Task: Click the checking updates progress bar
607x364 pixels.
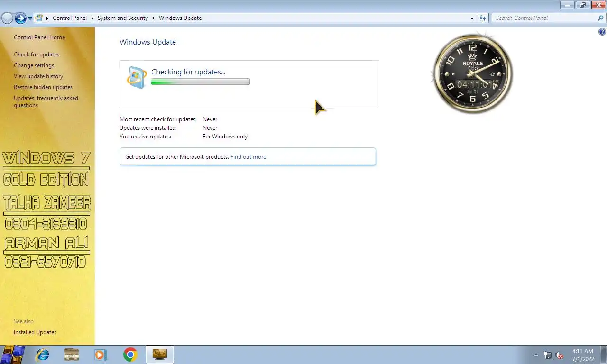Action: click(201, 82)
